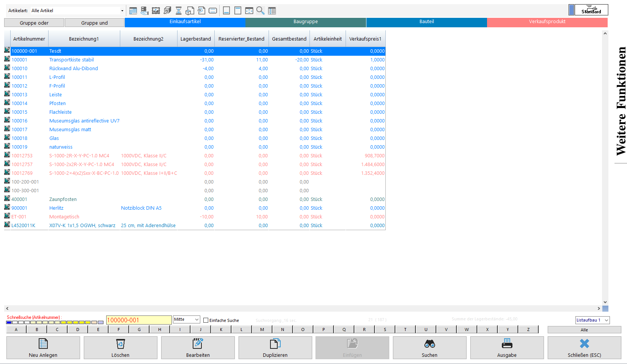The width and height of the screenshot is (627, 364).
Task: Switch to the Baugruppe tab
Action: tap(306, 22)
